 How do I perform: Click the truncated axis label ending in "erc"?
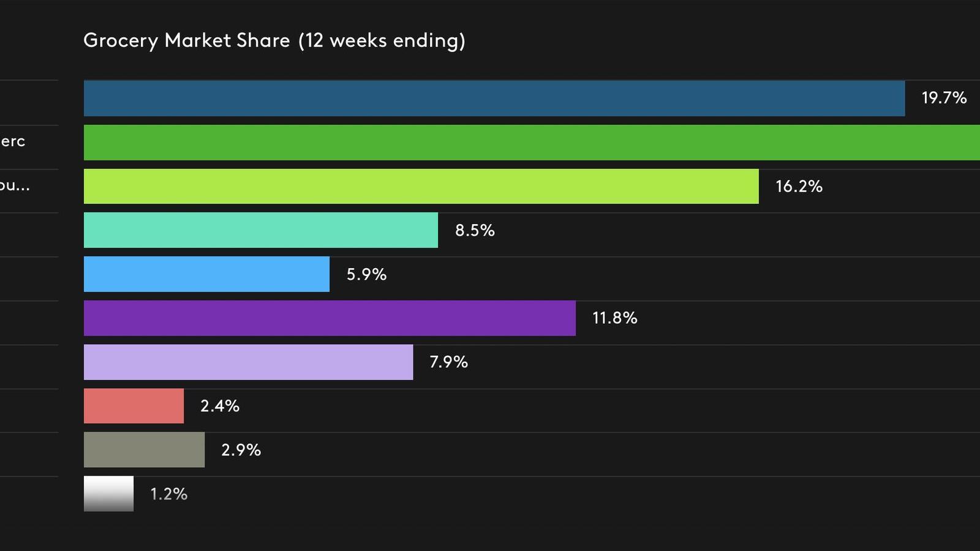tap(12, 141)
